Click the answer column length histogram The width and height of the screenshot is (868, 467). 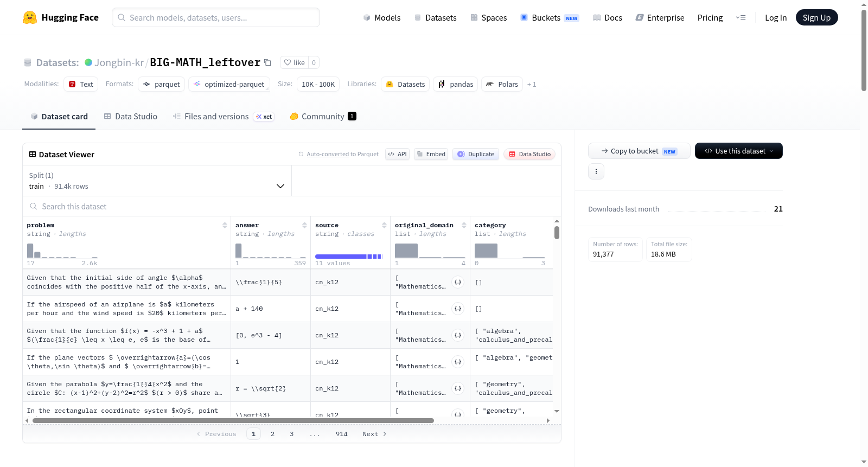[x=271, y=250]
